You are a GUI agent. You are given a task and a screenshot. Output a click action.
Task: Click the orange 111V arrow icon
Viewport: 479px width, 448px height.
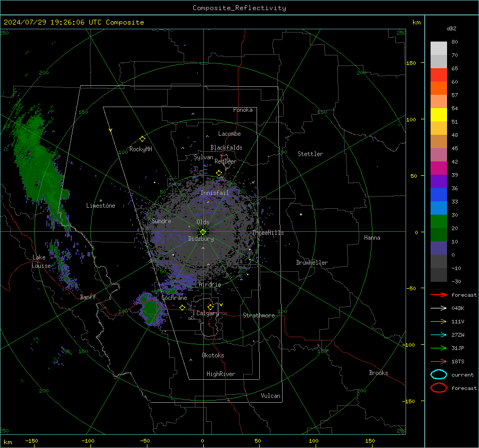pyautogui.click(x=439, y=321)
